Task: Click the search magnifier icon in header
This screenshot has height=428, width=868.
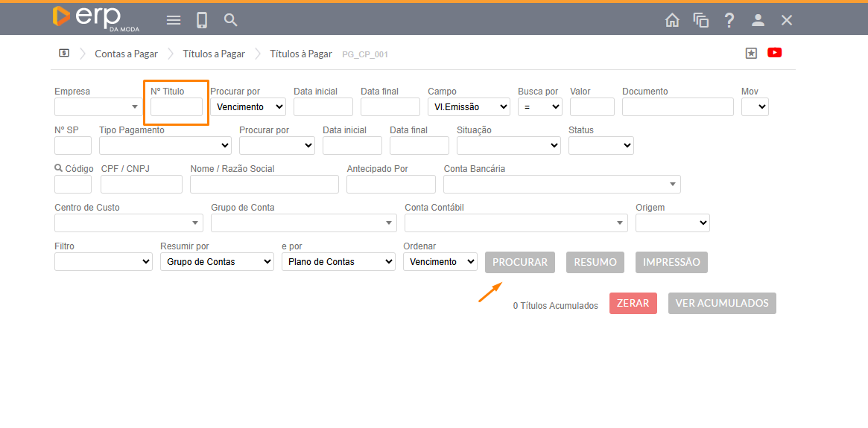Action: point(231,20)
